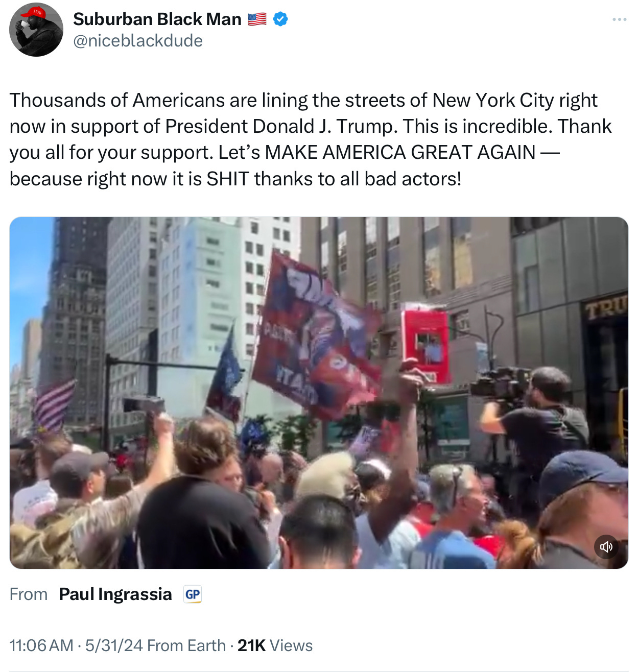Screen dimensions: 638x672
Task: Click the blue verified checkmark badge
Action: (280, 19)
